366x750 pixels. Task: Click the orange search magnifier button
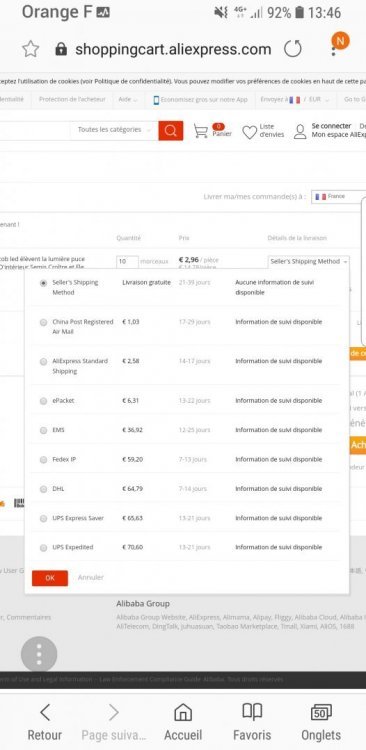tap(171, 130)
